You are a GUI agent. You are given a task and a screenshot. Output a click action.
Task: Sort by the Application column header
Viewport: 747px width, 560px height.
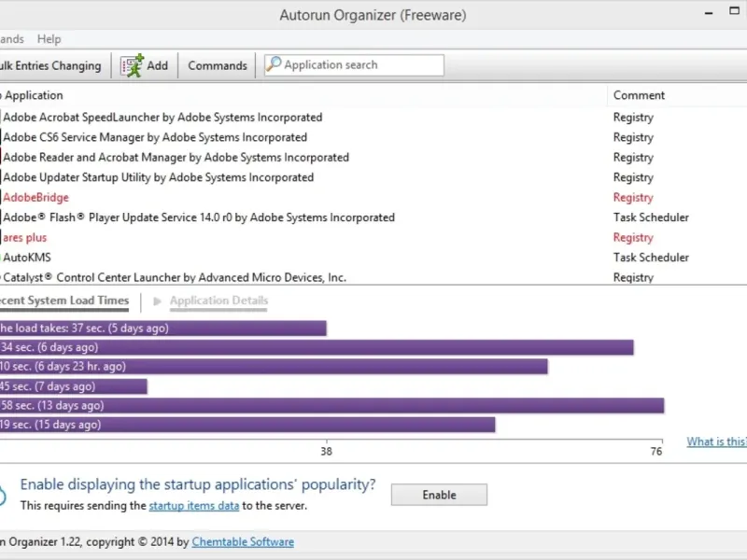pos(34,95)
